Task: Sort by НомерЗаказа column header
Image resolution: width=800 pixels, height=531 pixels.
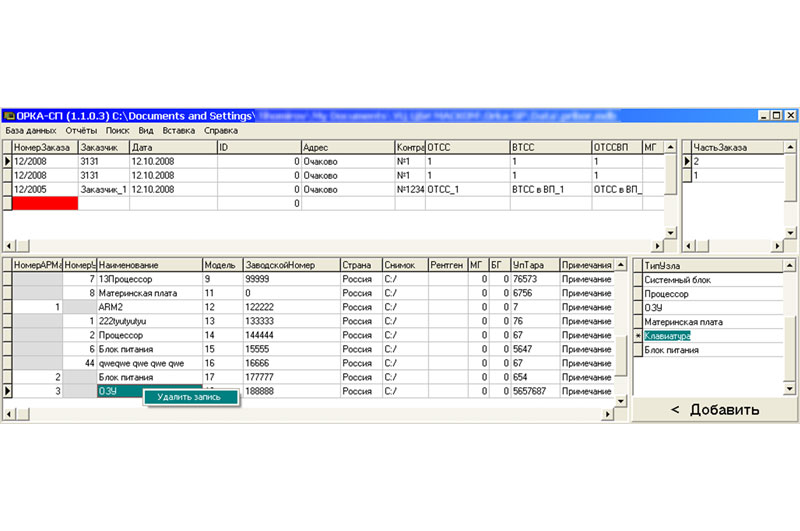Action: point(45,147)
